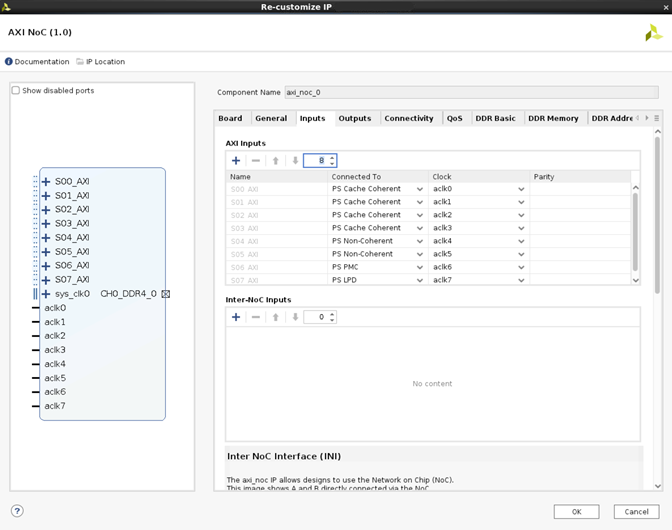Click the CH0_DDR4_0 output port marker
This screenshot has width=672, height=530.
[165, 294]
